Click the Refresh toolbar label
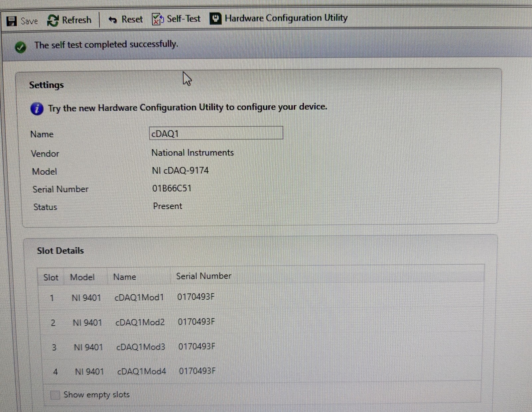 [77, 20]
